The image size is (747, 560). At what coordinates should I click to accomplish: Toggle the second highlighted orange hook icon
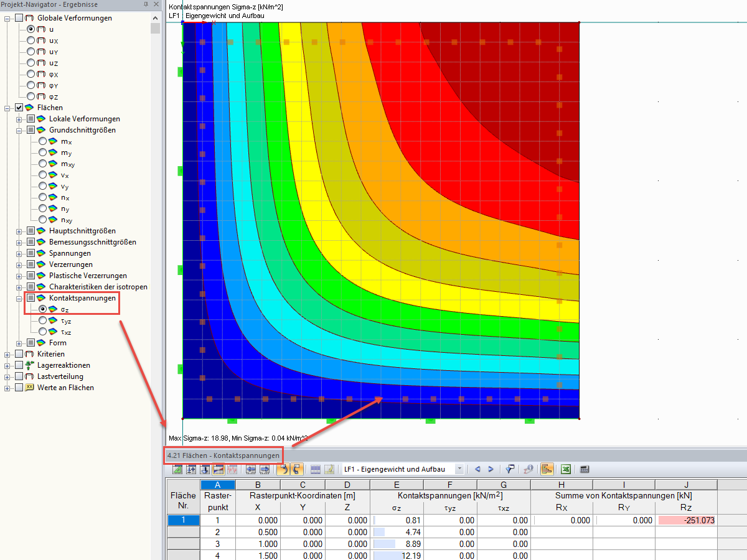[296, 469]
